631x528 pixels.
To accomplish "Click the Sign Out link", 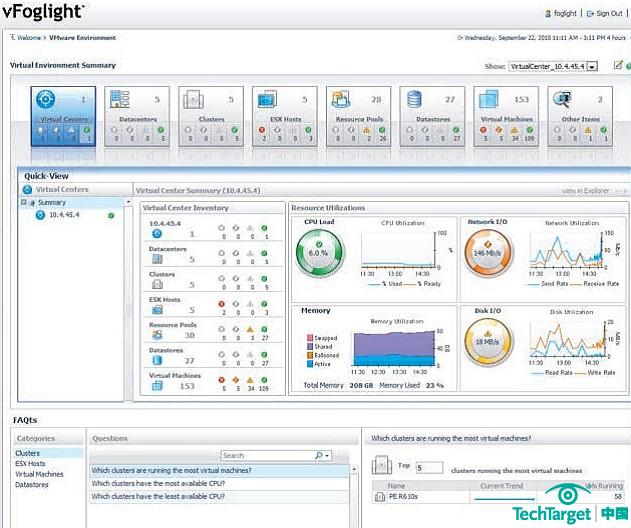I will click(606, 14).
